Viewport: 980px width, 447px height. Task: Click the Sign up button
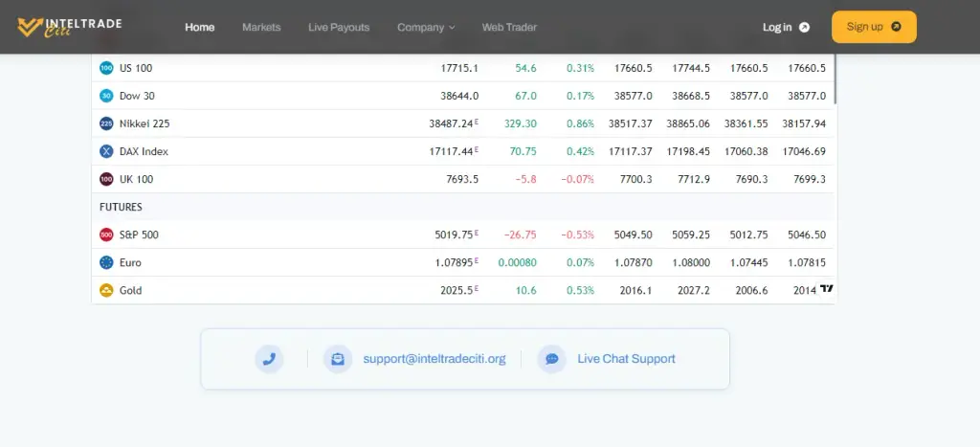point(874,27)
